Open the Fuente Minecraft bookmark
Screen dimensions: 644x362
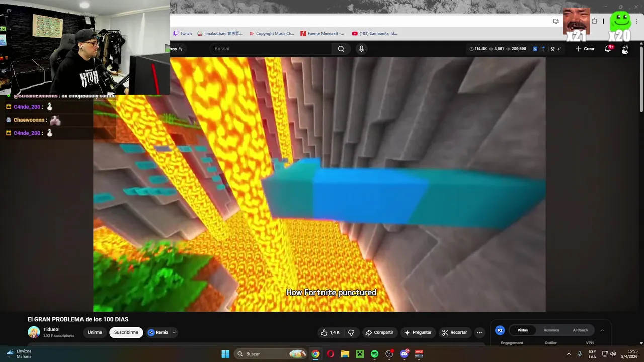(323, 34)
